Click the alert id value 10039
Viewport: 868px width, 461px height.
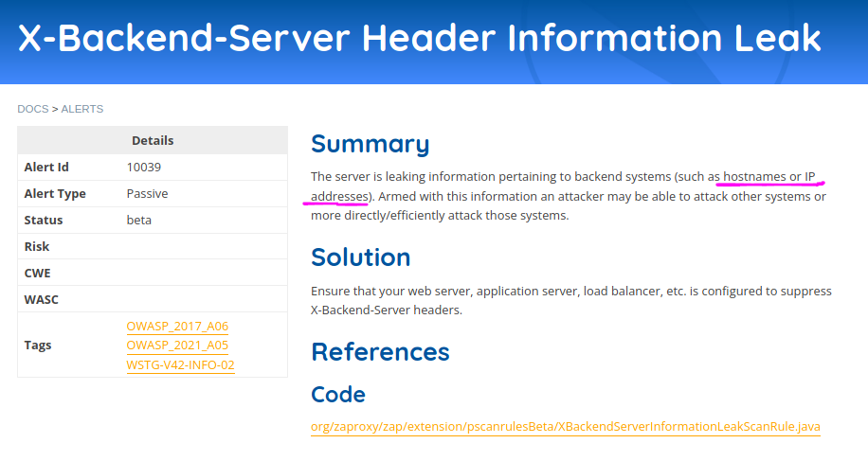click(144, 167)
